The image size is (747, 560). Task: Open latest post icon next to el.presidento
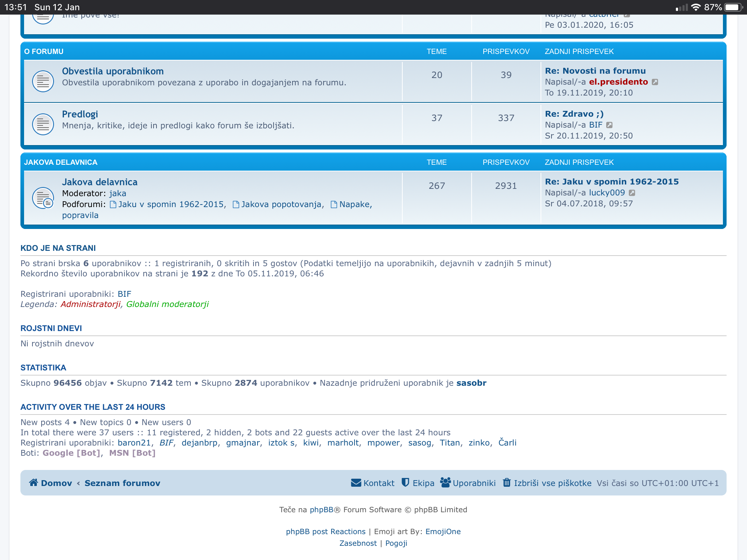point(655,82)
